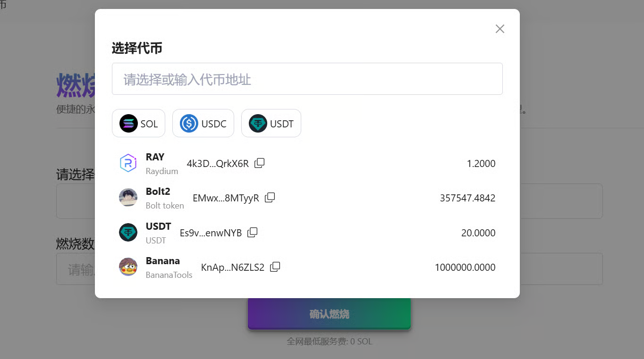Copy the USDT token address
The image size is (644, 359).
tap(253, 232)
